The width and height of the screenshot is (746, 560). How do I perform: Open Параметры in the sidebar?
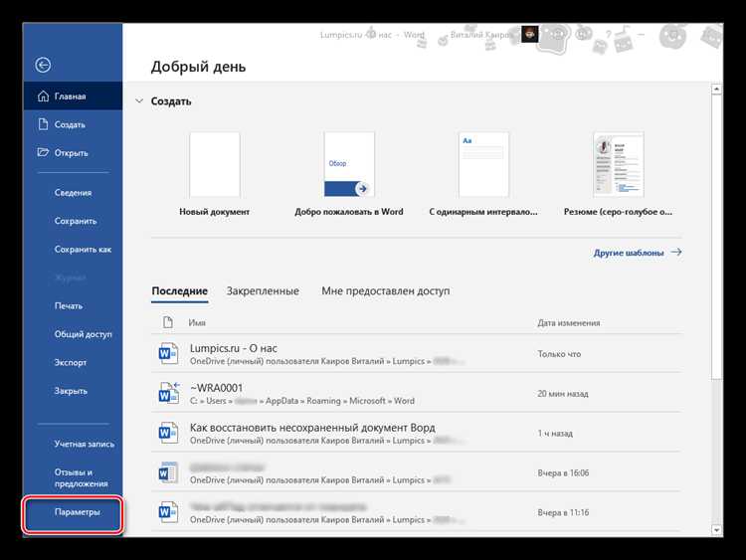tap(73, 512)
